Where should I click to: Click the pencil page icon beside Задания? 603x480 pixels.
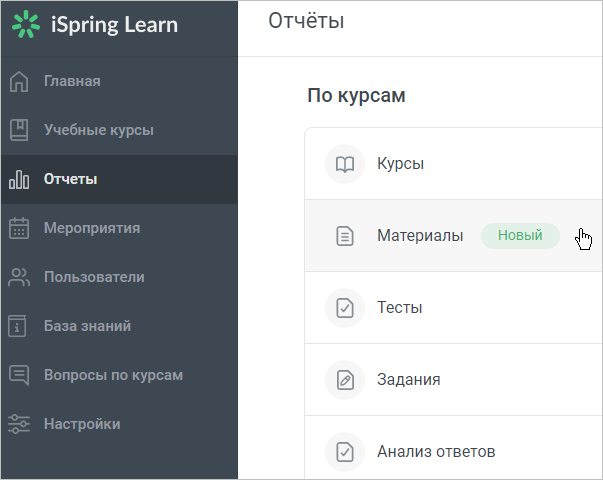345,380
